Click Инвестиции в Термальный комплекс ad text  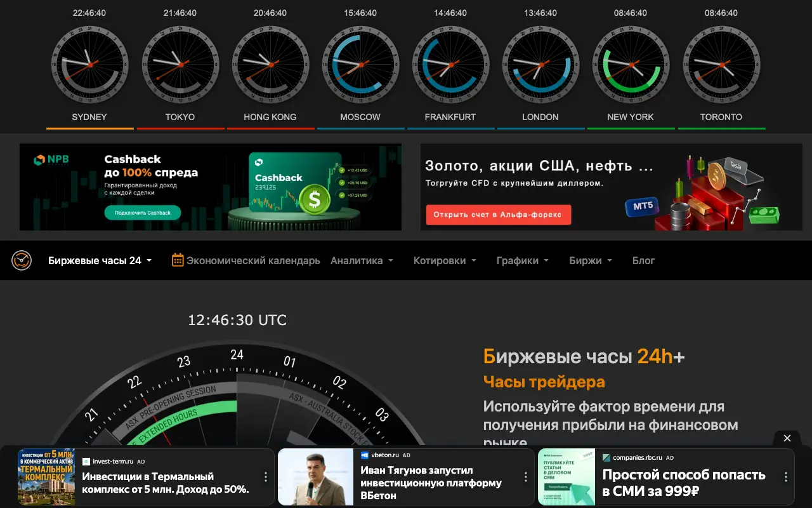(x=166, y=483)
